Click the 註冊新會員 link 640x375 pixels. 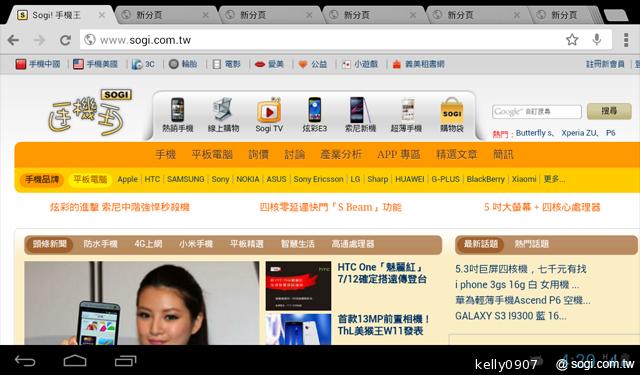(605, 64)
